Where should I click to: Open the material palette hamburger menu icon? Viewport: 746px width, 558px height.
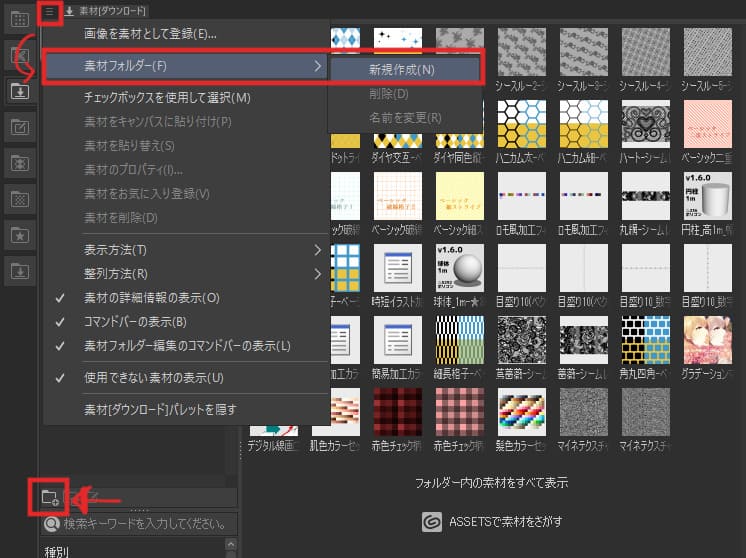click(x=49, y=11)
